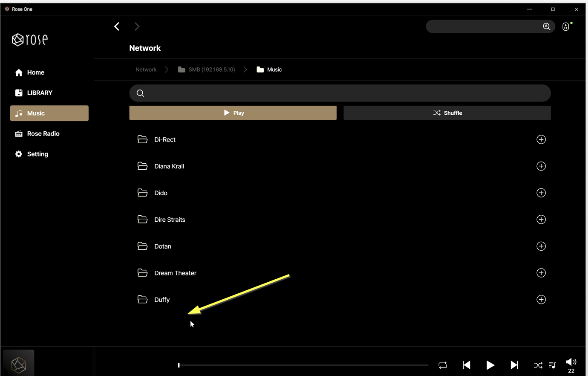
Task: Open the Rose Radio section
Action: click(x=43, y=133)
